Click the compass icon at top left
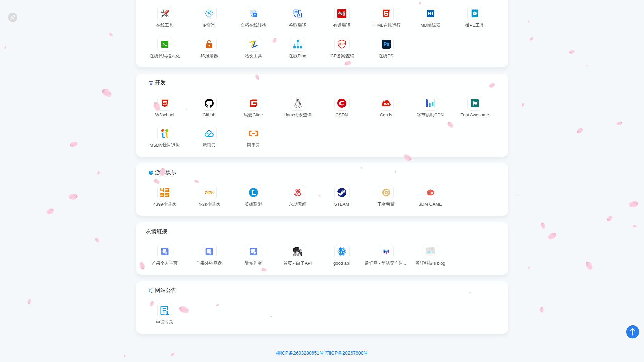The height and width of the screenshot is (362, 644). tap(13, 17)
